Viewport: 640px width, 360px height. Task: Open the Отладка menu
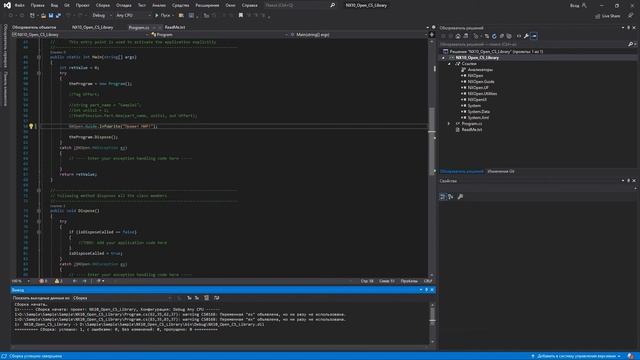(123, 5)
